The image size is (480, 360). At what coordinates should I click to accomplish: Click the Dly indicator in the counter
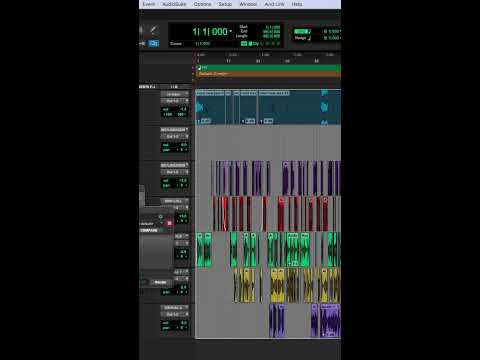coord(254,43)
